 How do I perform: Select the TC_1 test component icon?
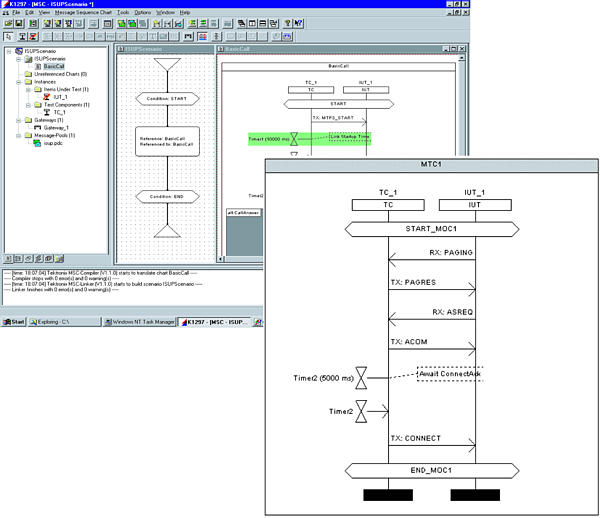pyautogui.click(x=46, y=112)
